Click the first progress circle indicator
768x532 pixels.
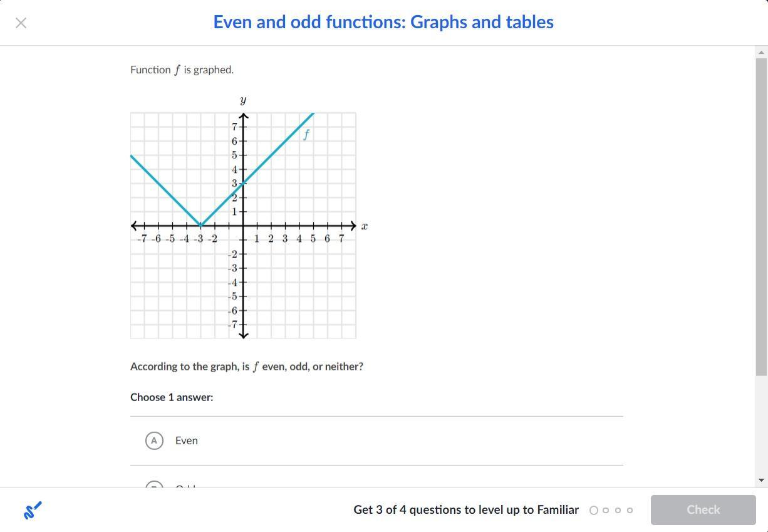[x=594, y=510]
